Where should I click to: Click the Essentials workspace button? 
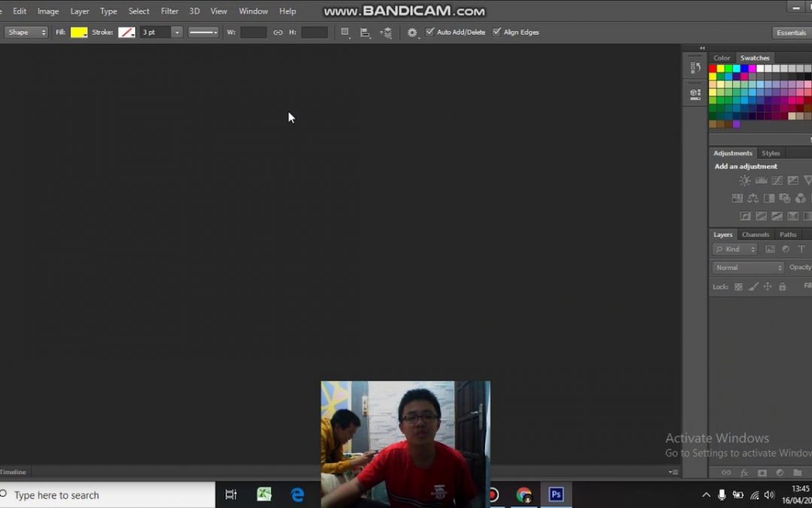pos(791,33)
